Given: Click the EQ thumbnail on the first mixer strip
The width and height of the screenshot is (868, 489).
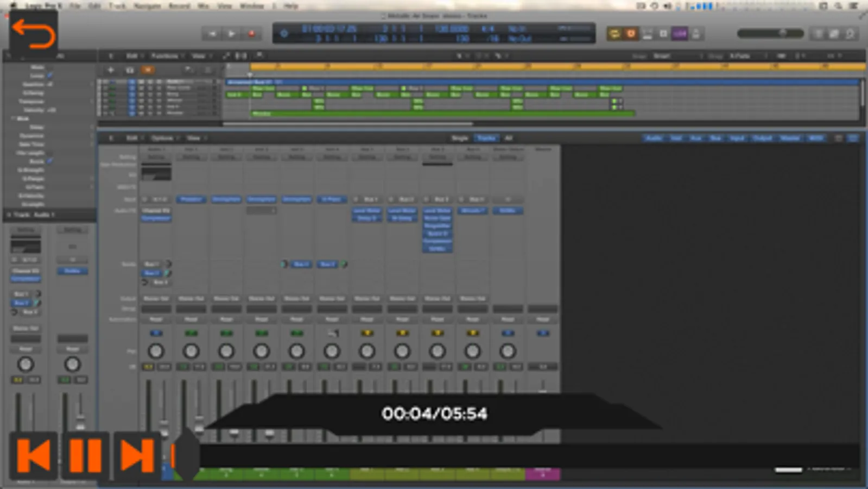Looking at the screenshot, I should tap(156, 173).
